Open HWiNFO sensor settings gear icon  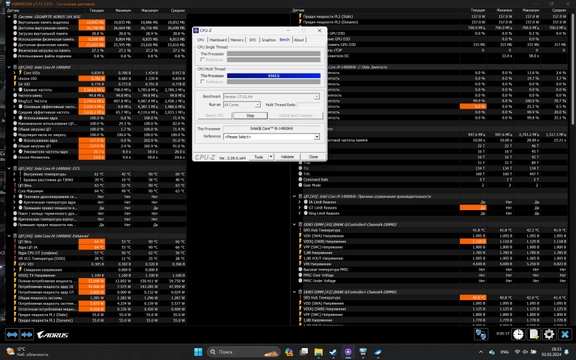click(x=549, y=334)
